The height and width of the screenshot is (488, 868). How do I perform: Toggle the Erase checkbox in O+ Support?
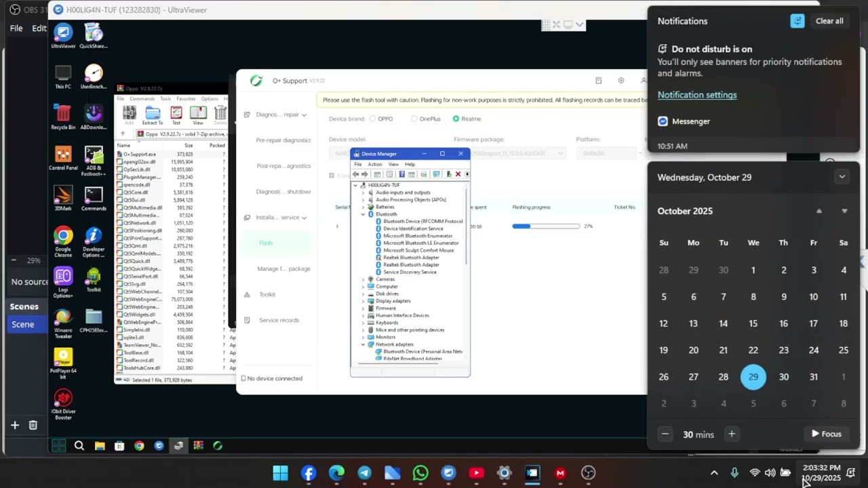tap(332, 175)
